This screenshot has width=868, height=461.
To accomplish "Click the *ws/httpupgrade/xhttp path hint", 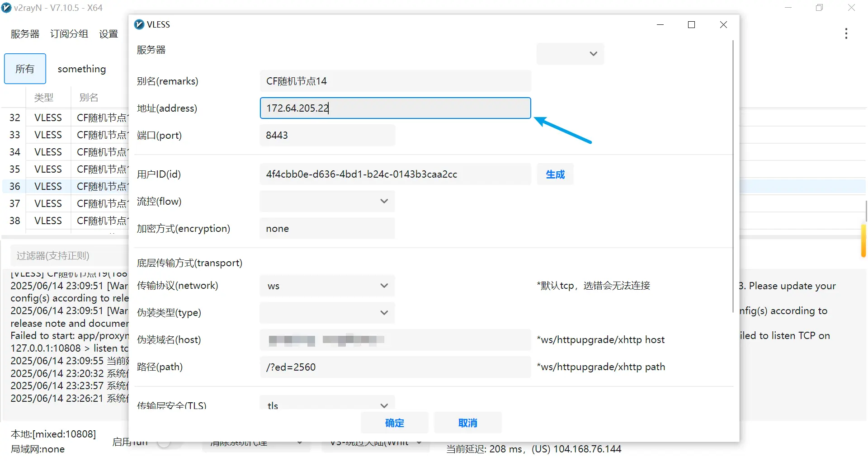I will click(x=601, y=367).
